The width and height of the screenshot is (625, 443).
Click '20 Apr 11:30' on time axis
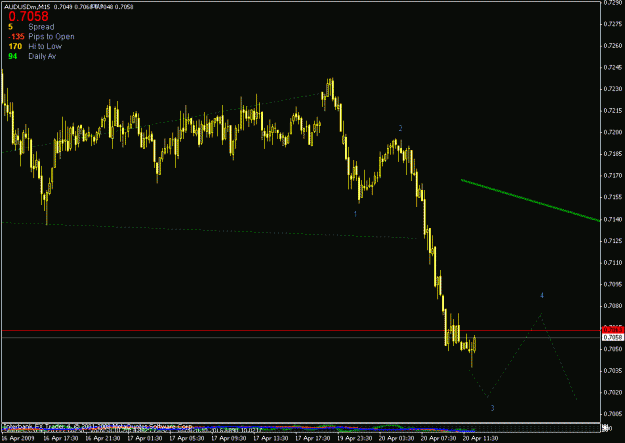click(480, 438)
